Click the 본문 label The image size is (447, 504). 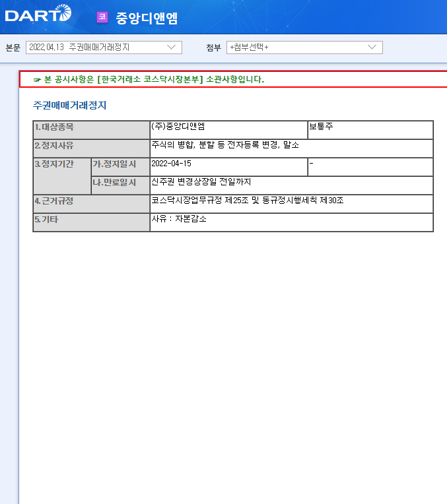click(13, 48)
